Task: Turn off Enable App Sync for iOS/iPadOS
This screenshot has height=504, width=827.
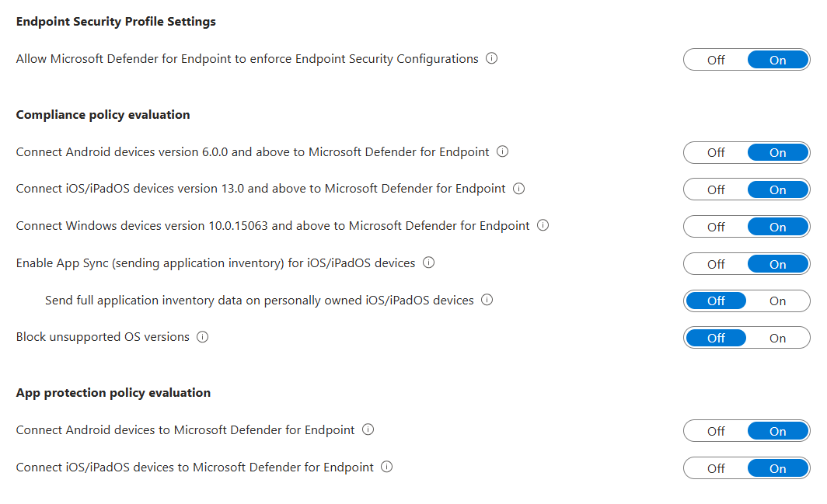Action: (x=716, y=264)
